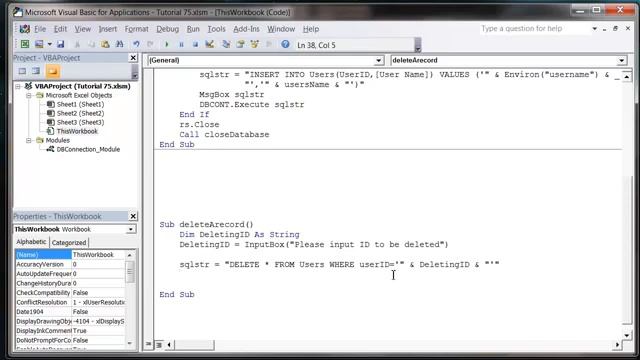This screenshot has width=640, height=360.
Task: Click the Date1904 property row
Action: tap(70, 311)
